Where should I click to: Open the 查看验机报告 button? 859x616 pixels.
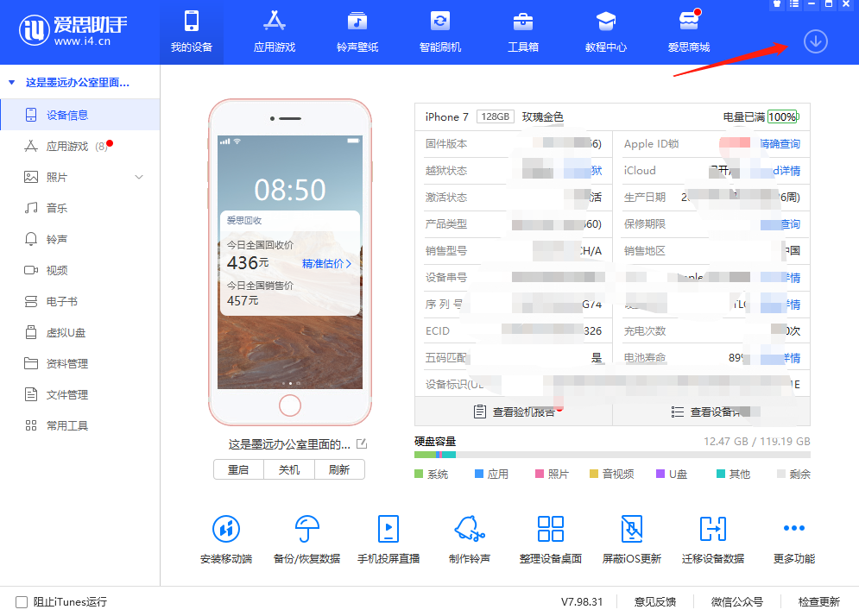click(x=514, y=412)
